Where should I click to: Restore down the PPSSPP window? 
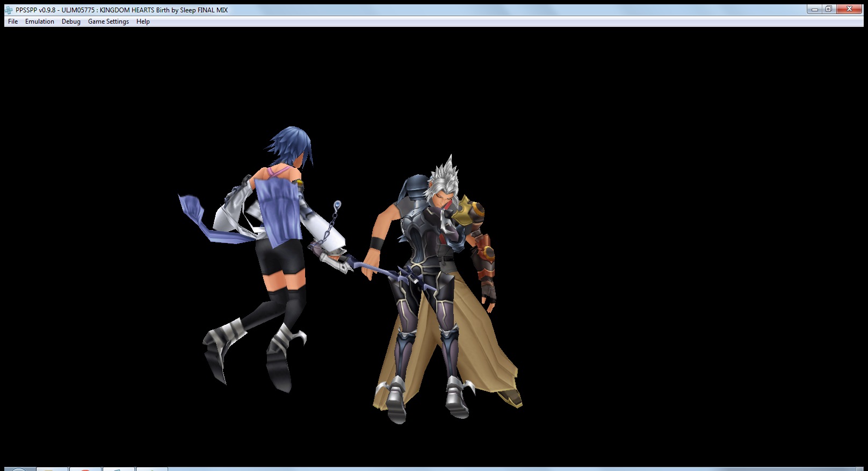click(x=829, y=9)
